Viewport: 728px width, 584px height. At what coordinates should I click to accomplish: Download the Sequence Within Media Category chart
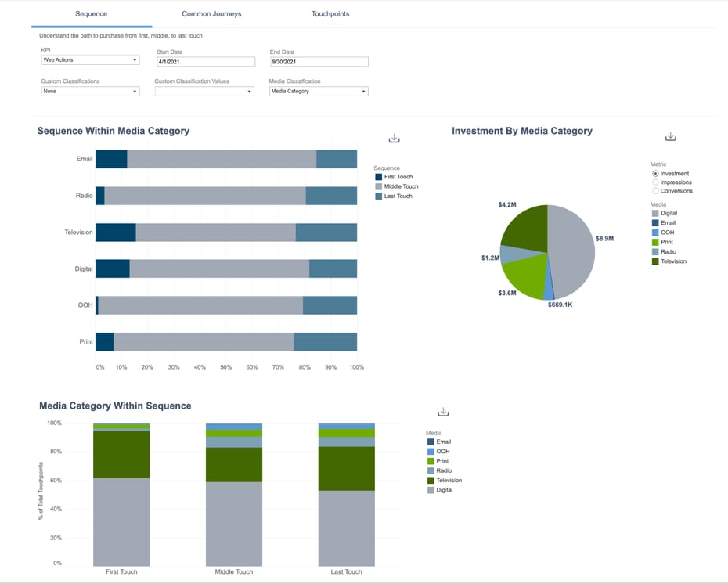pos(395,139)
